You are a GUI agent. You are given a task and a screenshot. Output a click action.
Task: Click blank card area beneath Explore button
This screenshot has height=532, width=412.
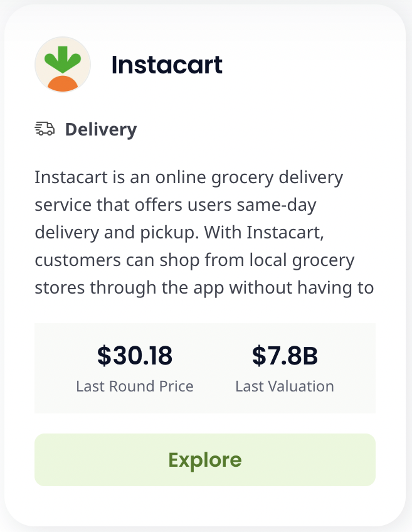[205, 506]
